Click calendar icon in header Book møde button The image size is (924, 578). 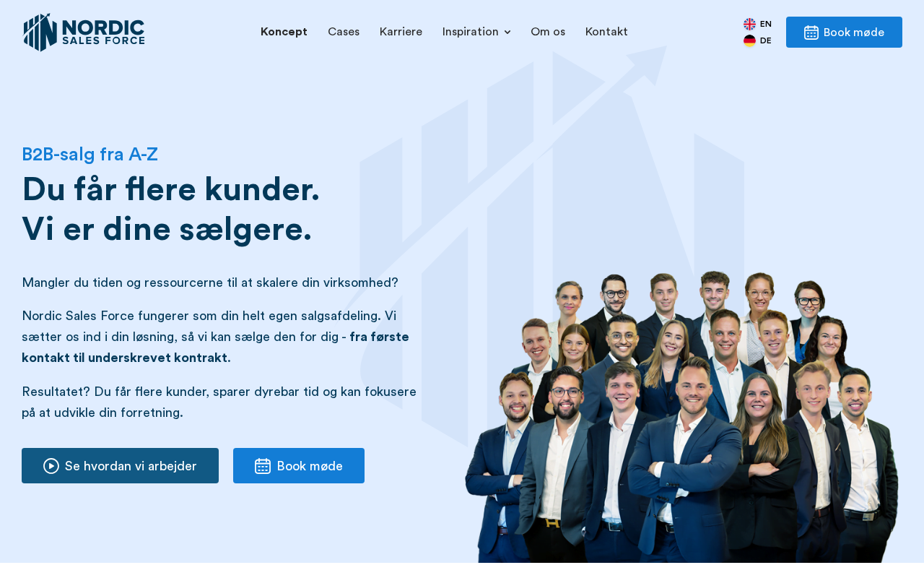[x=811, y=33]
